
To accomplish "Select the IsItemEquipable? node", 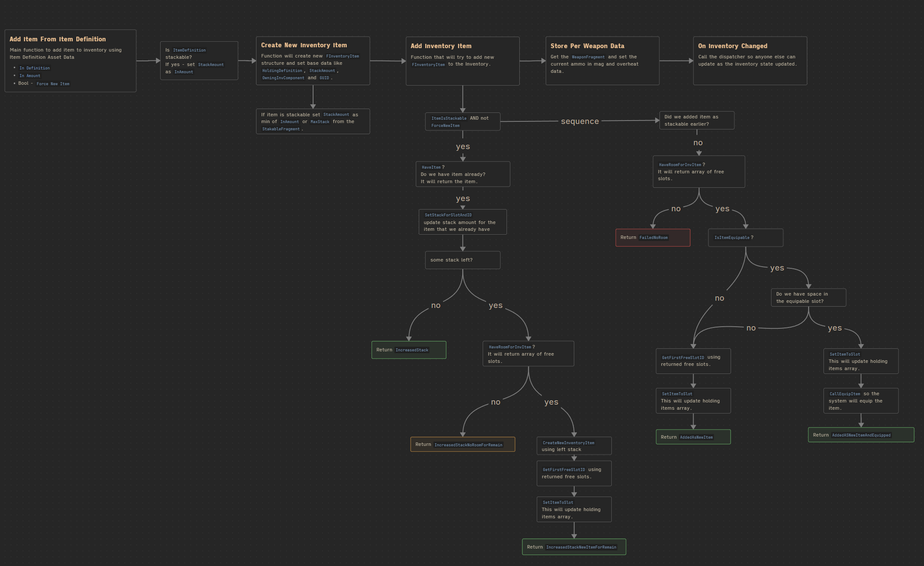I will pyautogui.click(x=746, y=238).
